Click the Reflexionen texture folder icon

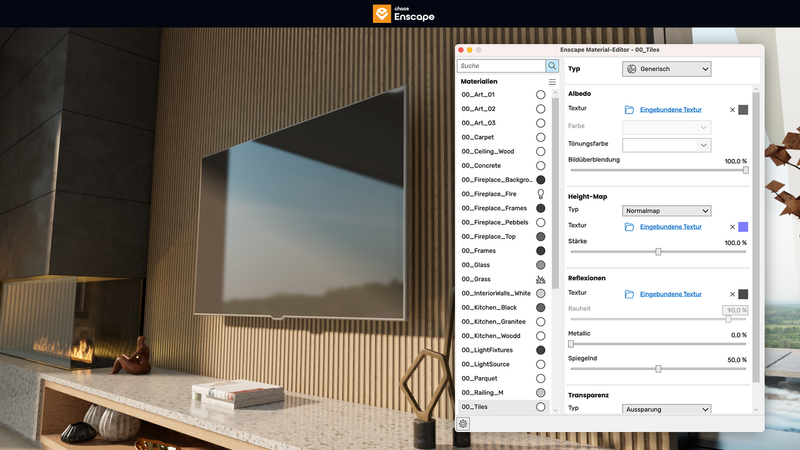click(x=629, y=294)
